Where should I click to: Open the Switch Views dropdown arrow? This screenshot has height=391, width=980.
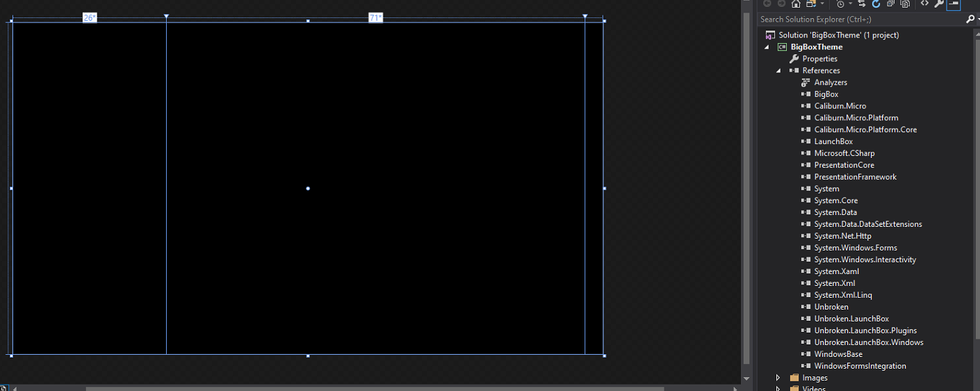(x=822, y=3)
